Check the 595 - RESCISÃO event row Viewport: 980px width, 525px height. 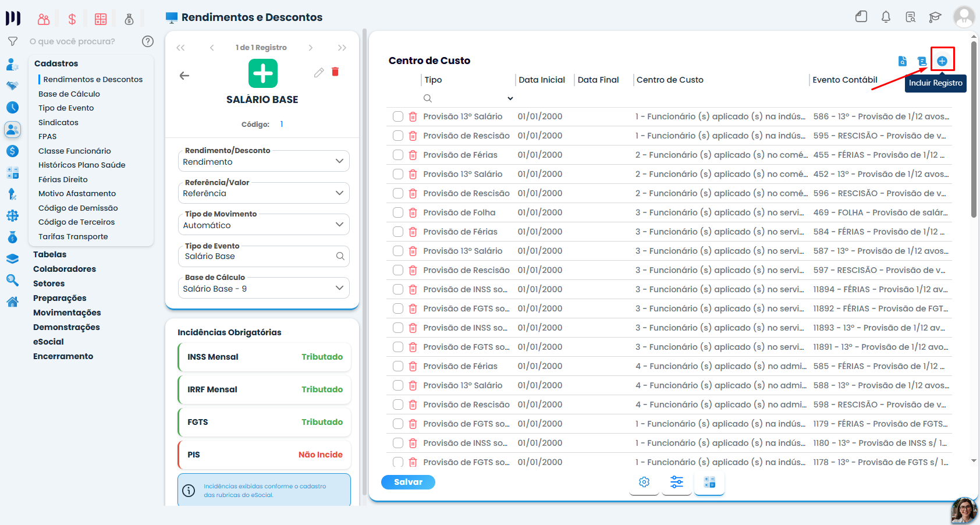coord(398,136)
